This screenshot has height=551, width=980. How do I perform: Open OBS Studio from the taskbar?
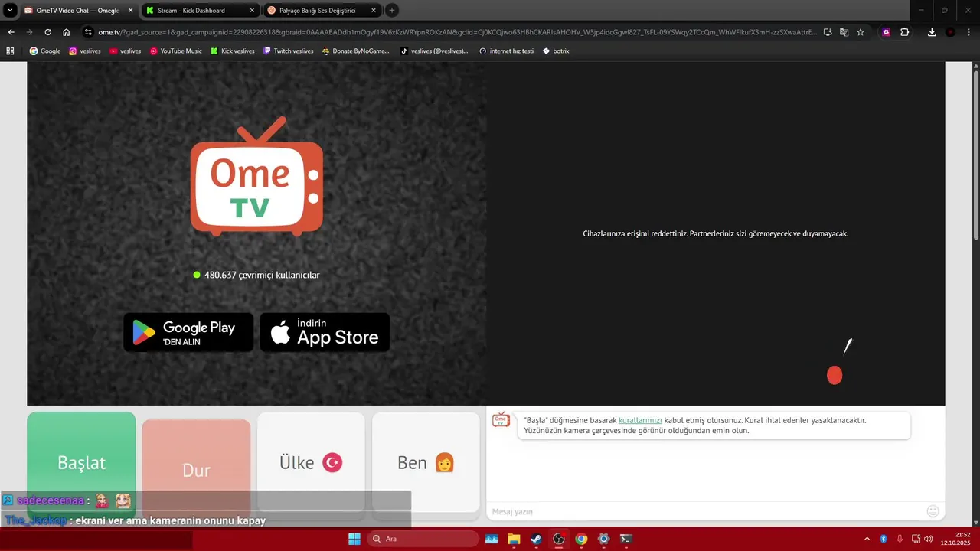(x=559, y=539)
